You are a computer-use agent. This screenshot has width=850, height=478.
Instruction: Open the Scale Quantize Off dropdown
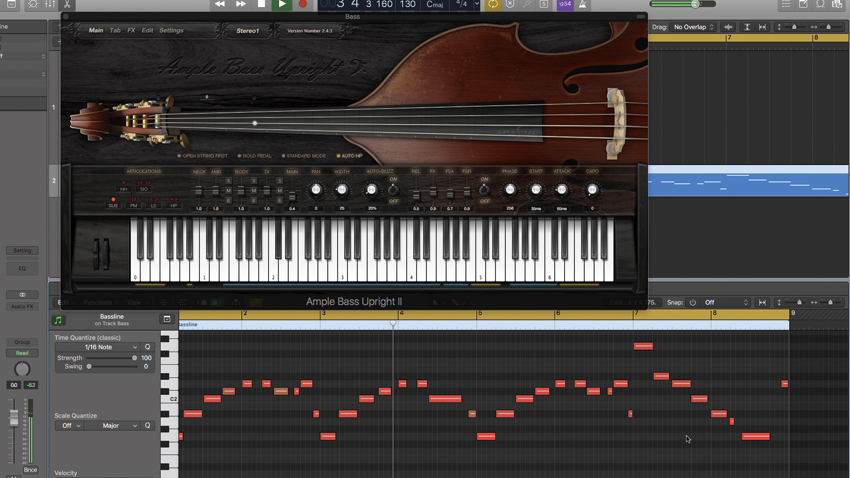[x=69, y=425]
